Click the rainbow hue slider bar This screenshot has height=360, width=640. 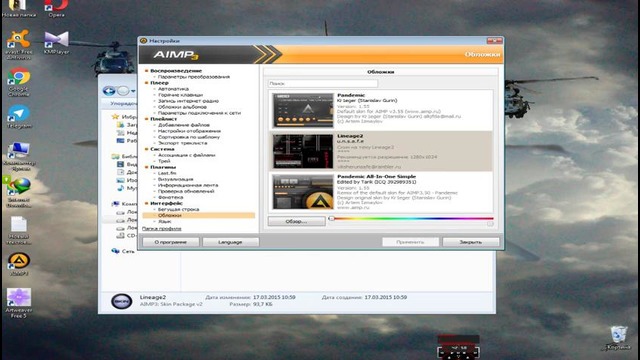click(411, 219)
